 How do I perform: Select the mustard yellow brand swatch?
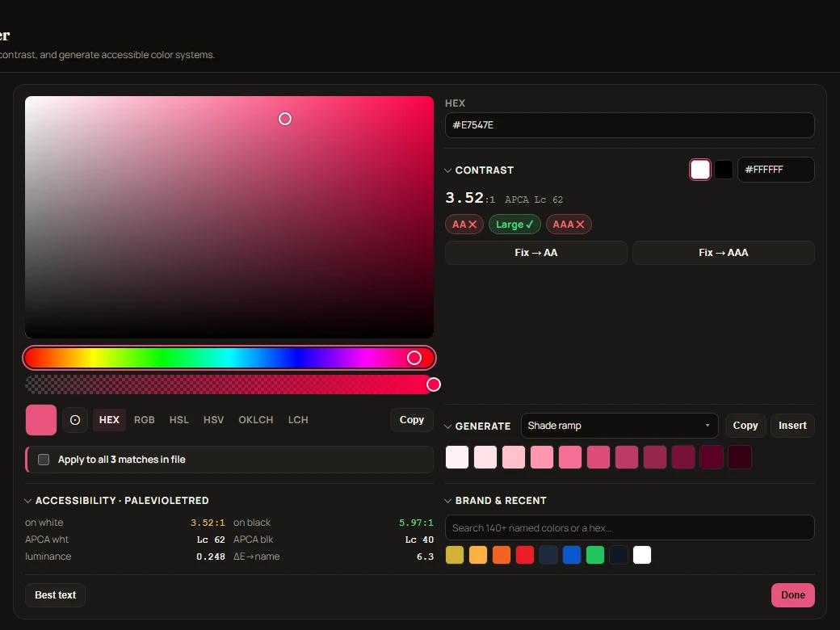(x=455, y=555)
